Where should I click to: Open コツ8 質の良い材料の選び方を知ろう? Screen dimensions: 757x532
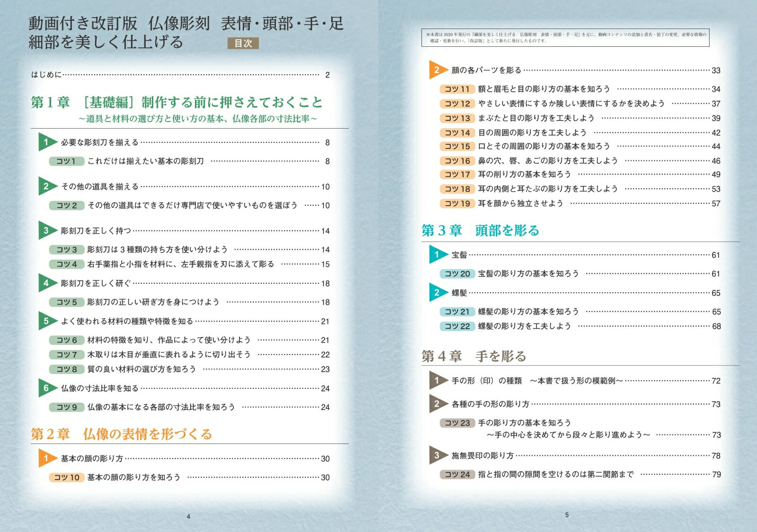[x=189, y=369]
